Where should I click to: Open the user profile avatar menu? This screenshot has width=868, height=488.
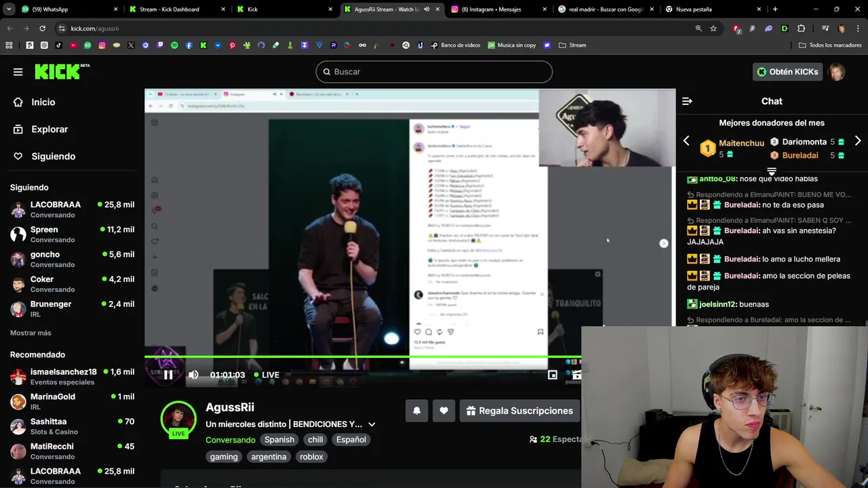click(x=837, y=72)
